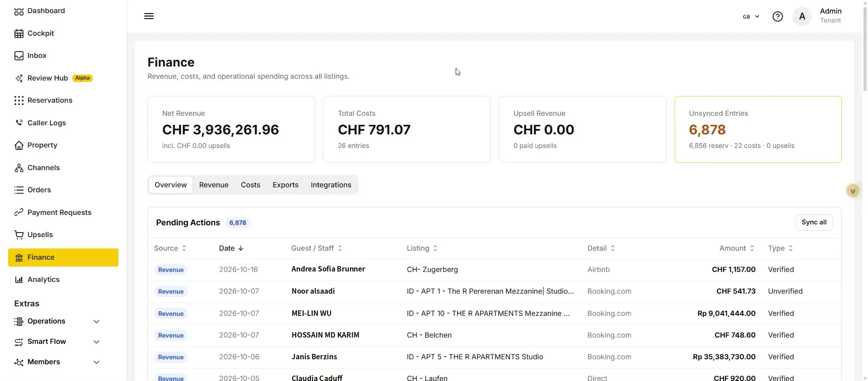
Task: Sort the table by Source column
Action: click(x=170, y=248)
